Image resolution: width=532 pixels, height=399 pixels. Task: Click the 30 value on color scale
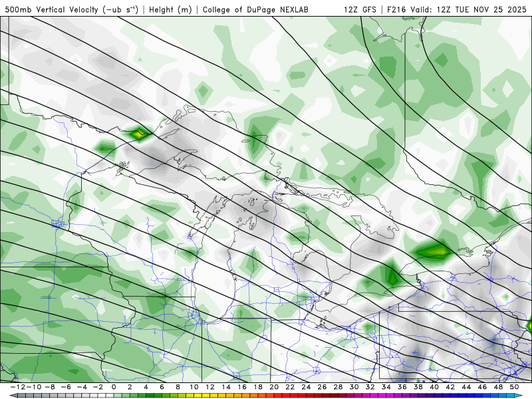click(354, 387)
